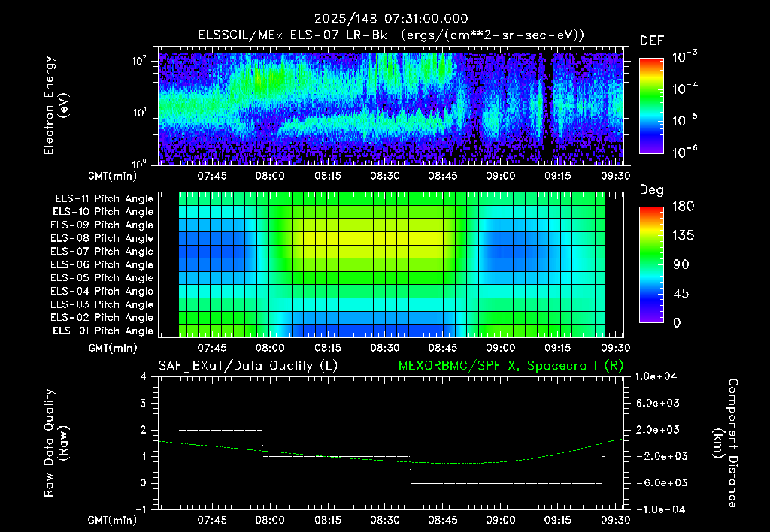This screenshot has height=532, width=770.
Task: Click the ELS-08 Pitch Angle row label
Action: coord(102,238)
